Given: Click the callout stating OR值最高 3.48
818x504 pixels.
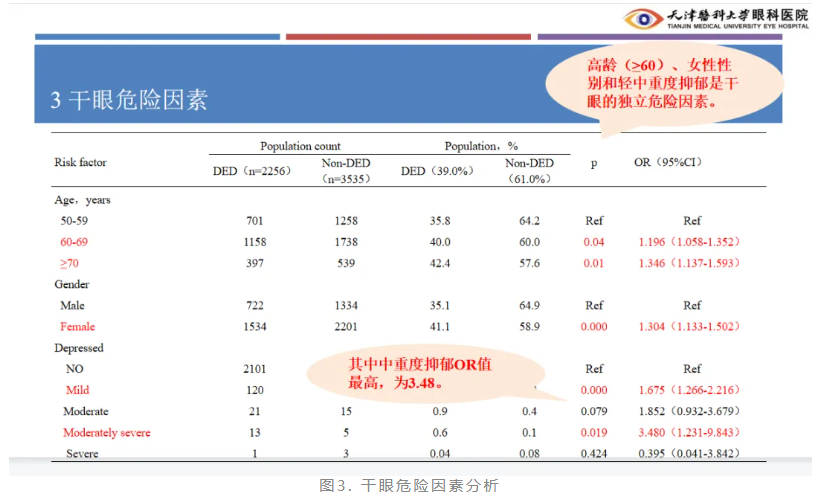Looking at the screenshot, I should click(419, 374).
